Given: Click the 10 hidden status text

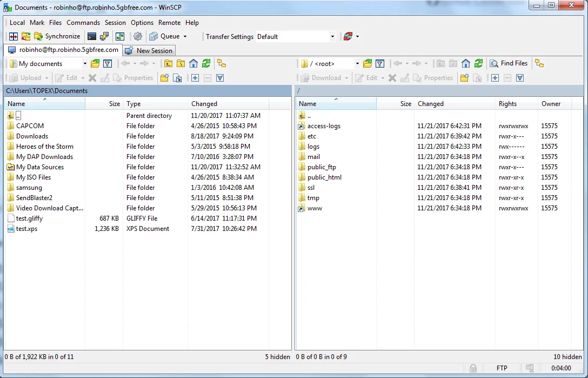Looking at the screenshot, I should click(x=568, y=357).
